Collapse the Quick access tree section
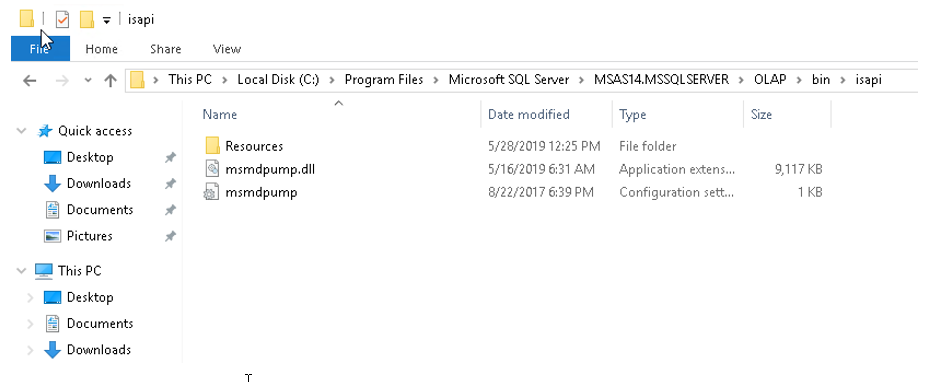The height and width of the screenshot is (382, 929). coord(22,131)
